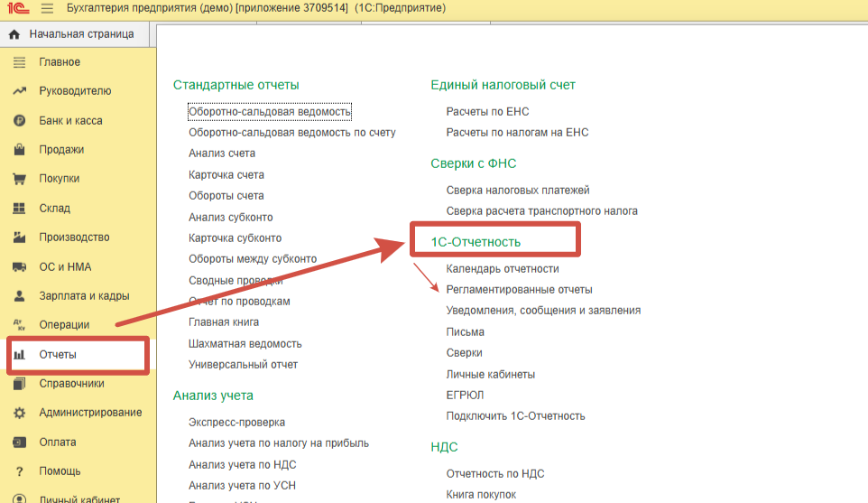This screenshot has width=868, height=503.
Task: Click the Покупки cart icon
Action: coord(19,179)
